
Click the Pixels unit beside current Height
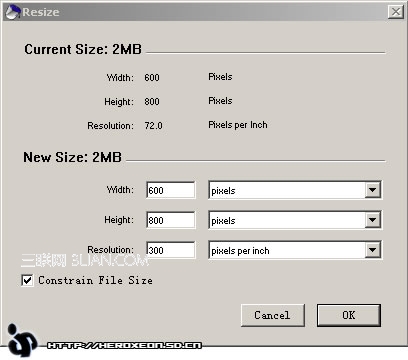220,101
